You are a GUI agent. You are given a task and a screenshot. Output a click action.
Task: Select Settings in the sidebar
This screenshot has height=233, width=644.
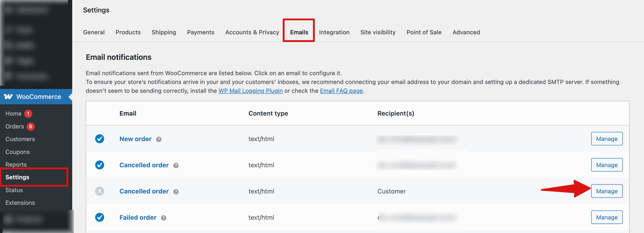pyautogui.click(x=17, y=177)
